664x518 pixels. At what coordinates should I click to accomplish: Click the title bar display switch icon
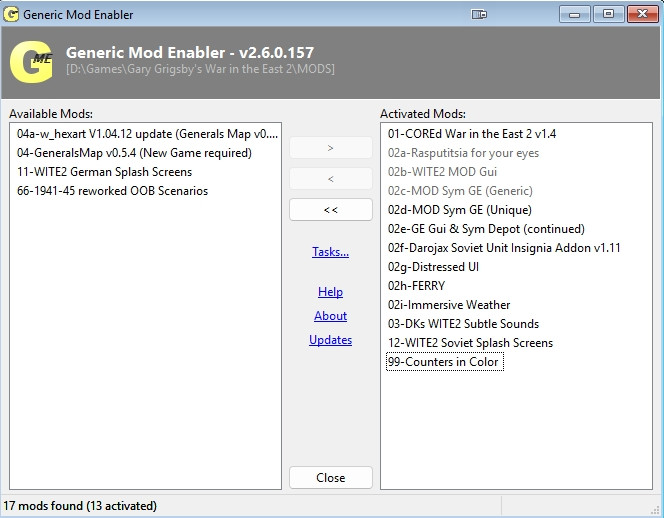(479, 14)
